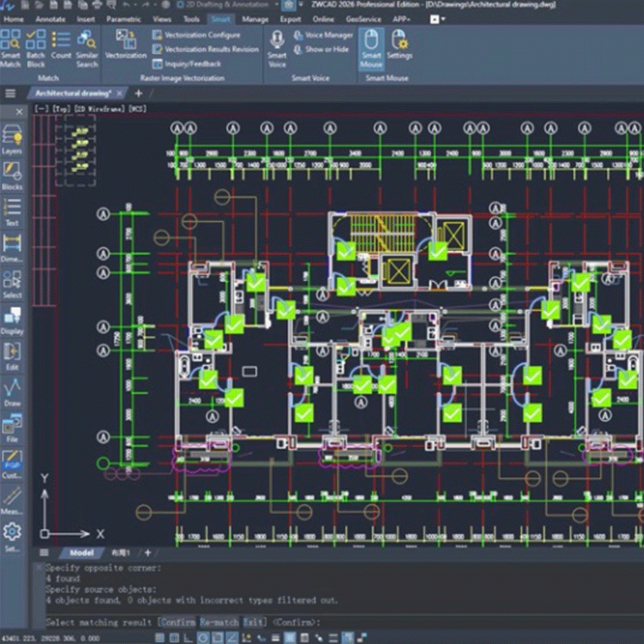This screenshot has width=644, height=644.
Task: Open the Online ribbon tab
Action: pyautogui.click(x=323, y=19)
